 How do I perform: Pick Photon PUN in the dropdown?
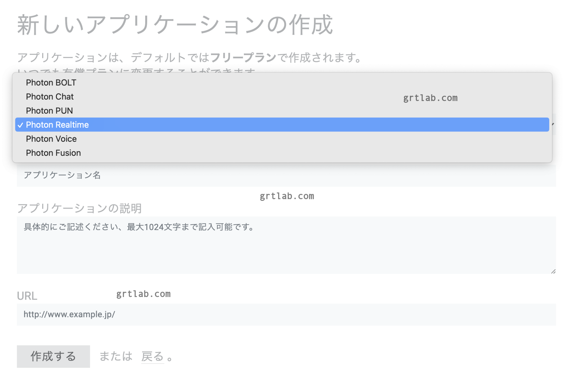[x=49, y=111]
